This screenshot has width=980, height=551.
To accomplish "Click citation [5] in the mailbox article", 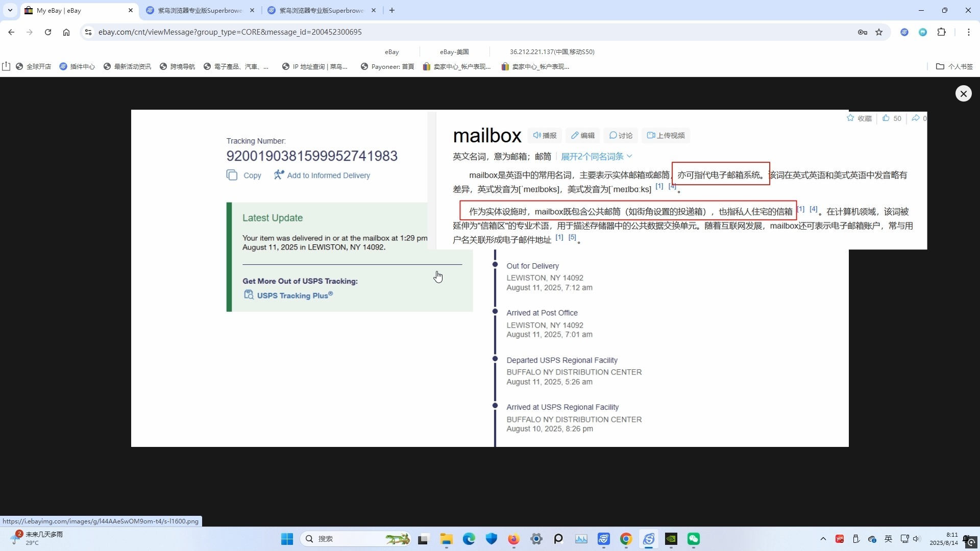I will point(572,237).
